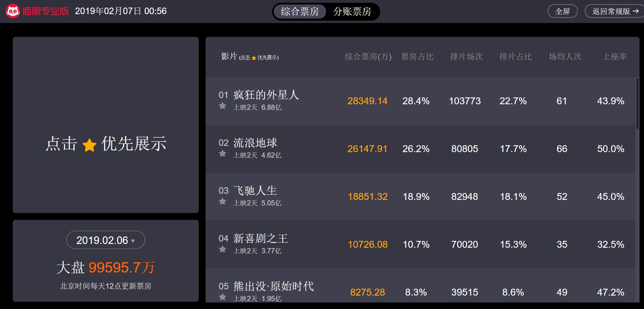Click the 全屏 fullscreen button
This screenshot has width=644, height=309.
[562, 11]
